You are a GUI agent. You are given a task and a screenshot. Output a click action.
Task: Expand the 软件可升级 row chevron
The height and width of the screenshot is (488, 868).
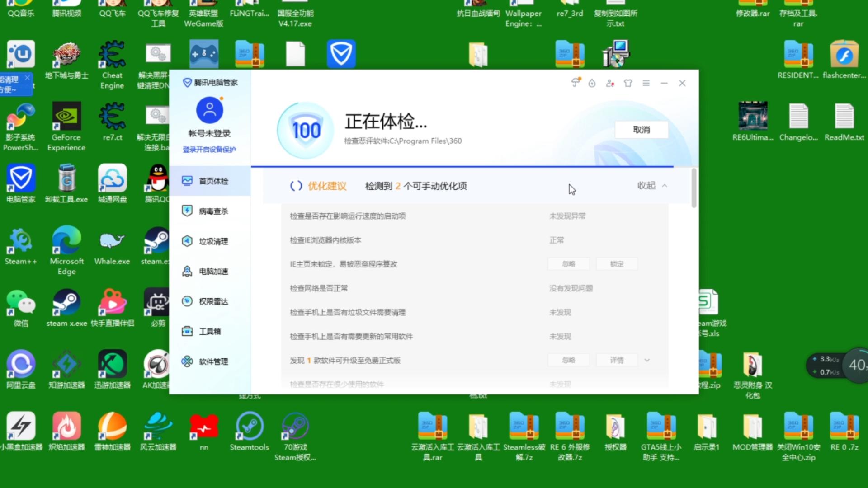coord(647,360)
